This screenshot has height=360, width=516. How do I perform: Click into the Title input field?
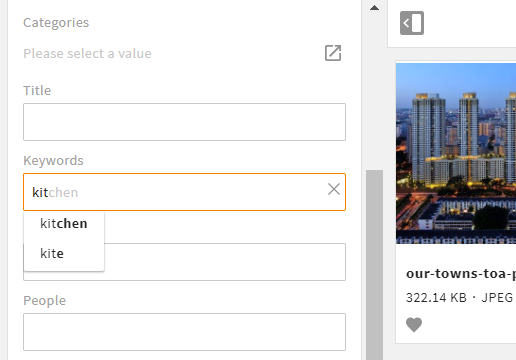click(x=184, y=122)
